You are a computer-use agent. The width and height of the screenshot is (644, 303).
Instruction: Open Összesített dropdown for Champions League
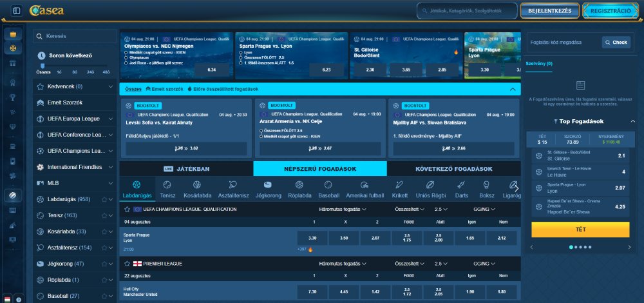(410, 210)
